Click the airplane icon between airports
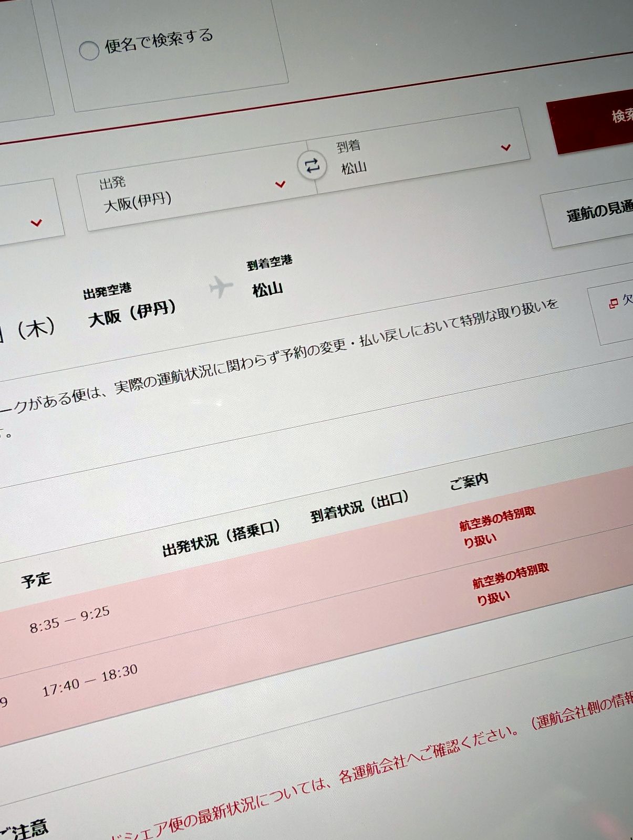633x840 pixels. point(221,287)
